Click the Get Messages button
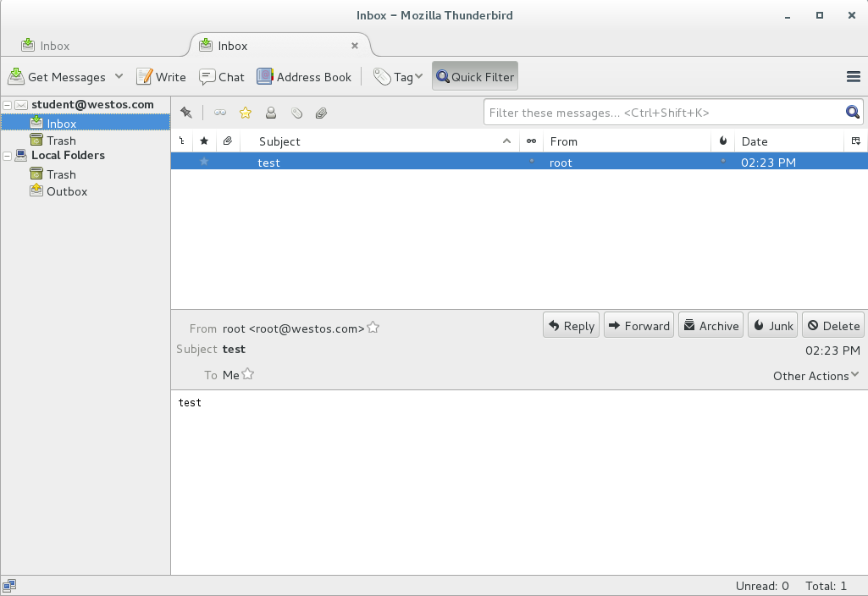This screenshot has width=868, height=596. pos(57,77)
